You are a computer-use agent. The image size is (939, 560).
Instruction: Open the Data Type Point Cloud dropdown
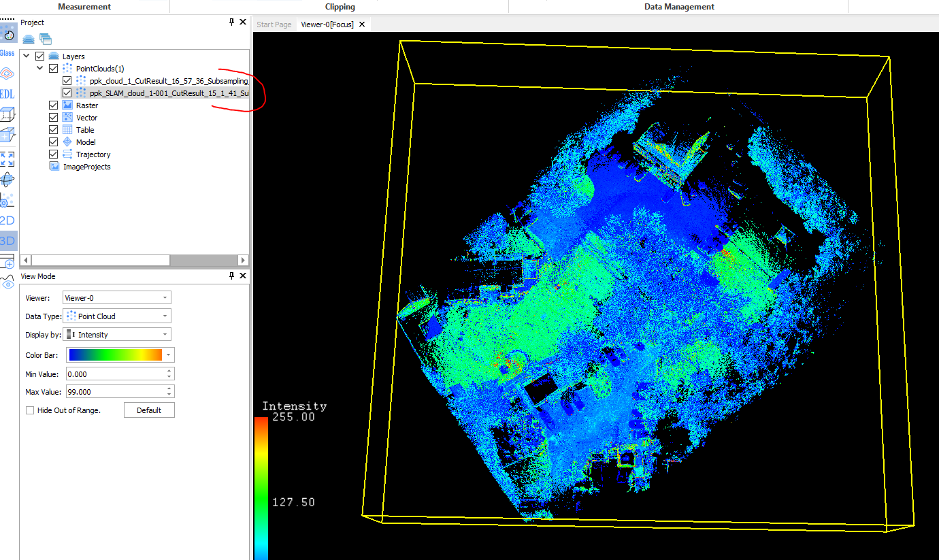[x=116, y=316]
